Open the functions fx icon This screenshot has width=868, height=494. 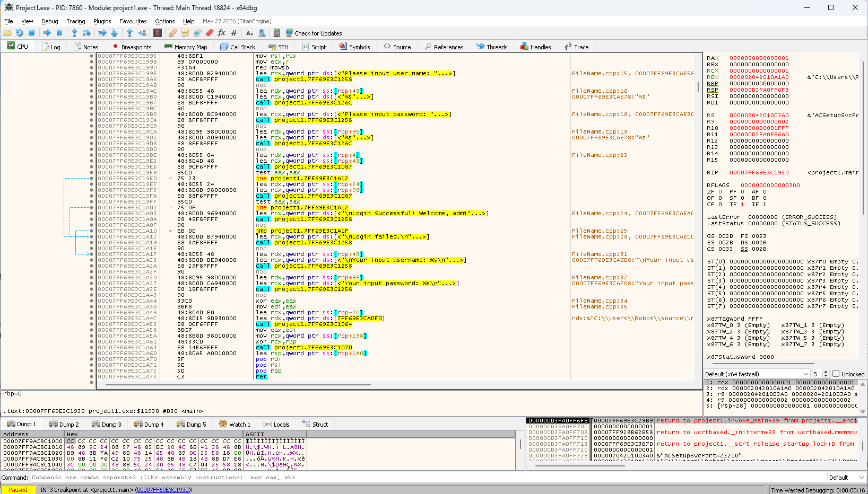click(x=221, y=33)
